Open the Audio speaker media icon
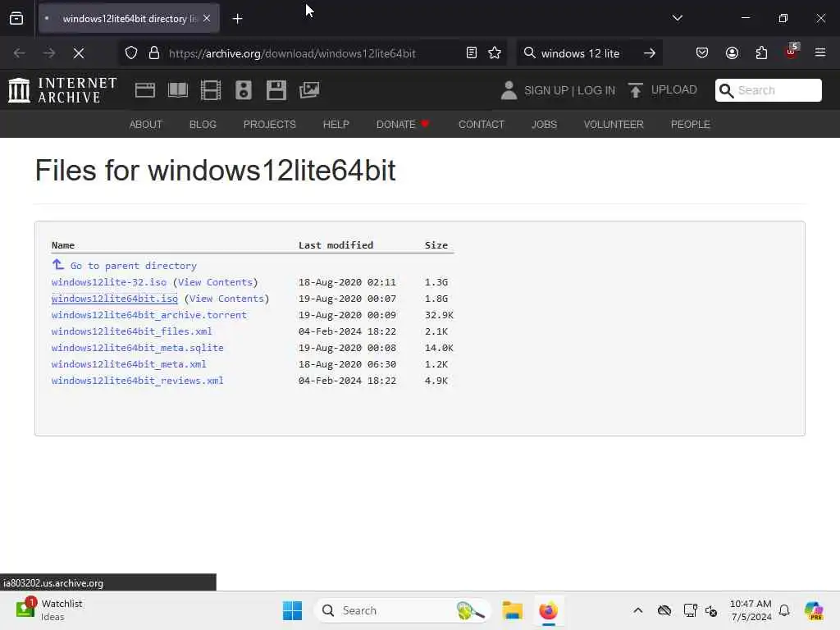Image resolution: width=840 pixels, height=630 pixels. pyautogui.click(x=243, y=90)
